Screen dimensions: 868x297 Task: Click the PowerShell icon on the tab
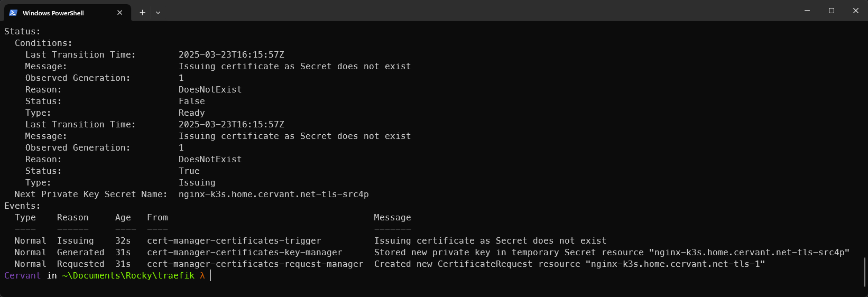coord(13,13)
